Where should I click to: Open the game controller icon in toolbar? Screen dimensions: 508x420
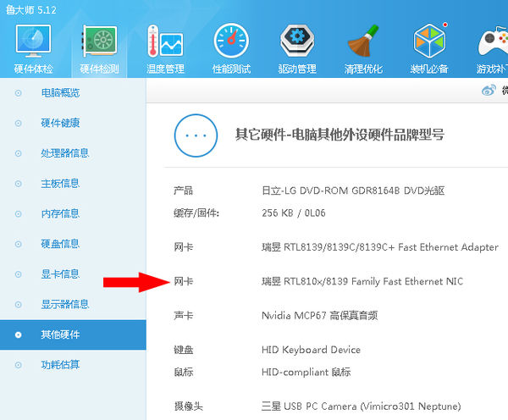493,41
